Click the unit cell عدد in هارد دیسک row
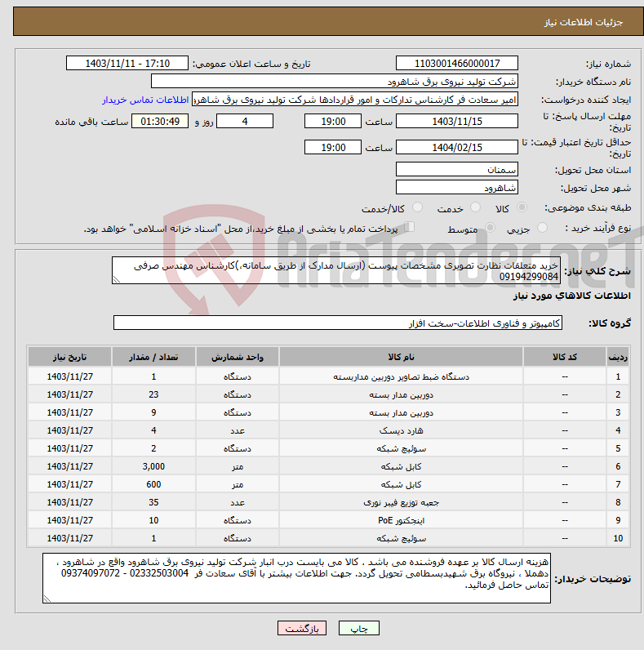The image size is (644, 650). click(237, 430)
